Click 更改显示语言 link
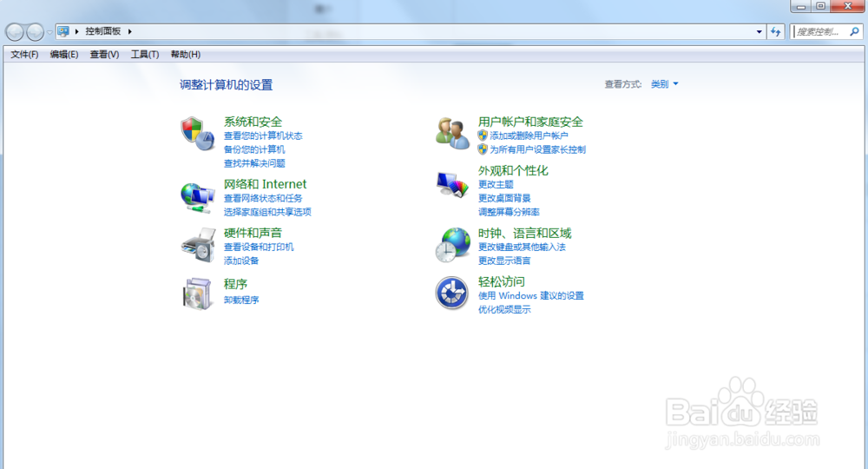This screenshot has width=868, height=469. coord(504,261)
